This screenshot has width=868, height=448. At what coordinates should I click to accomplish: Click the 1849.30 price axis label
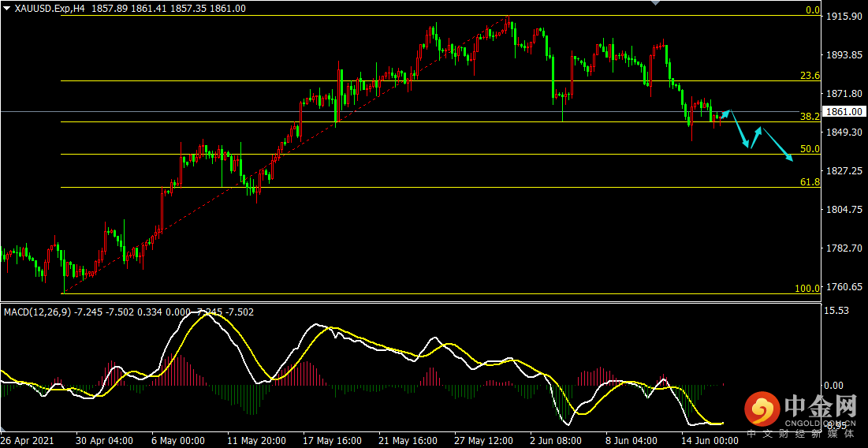click(845, 133)
